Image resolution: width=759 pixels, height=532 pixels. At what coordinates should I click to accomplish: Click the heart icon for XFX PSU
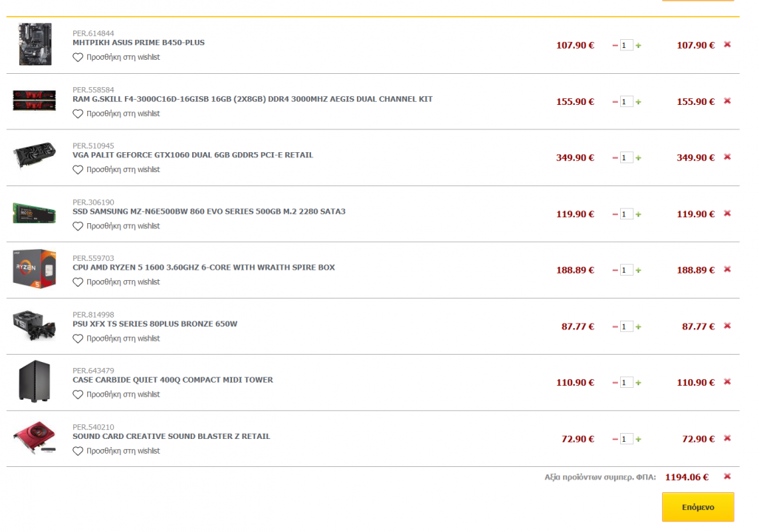click(x=78, y=338)
